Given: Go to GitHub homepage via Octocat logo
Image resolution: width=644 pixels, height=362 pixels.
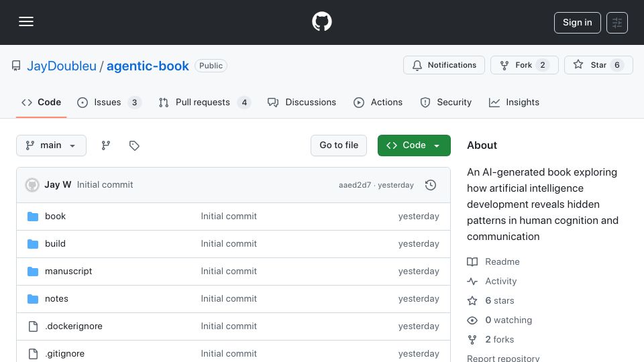Looking at the screenshot, I should point(321,21).
